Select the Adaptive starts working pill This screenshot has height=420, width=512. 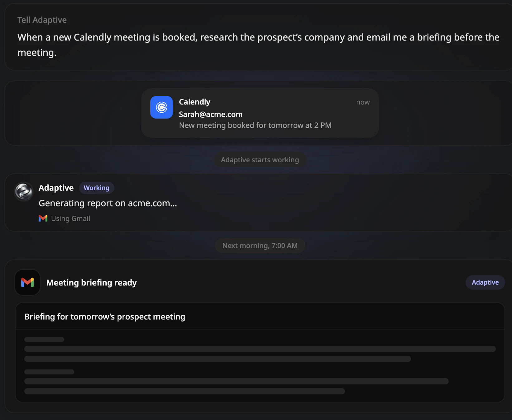pos(260,160)
